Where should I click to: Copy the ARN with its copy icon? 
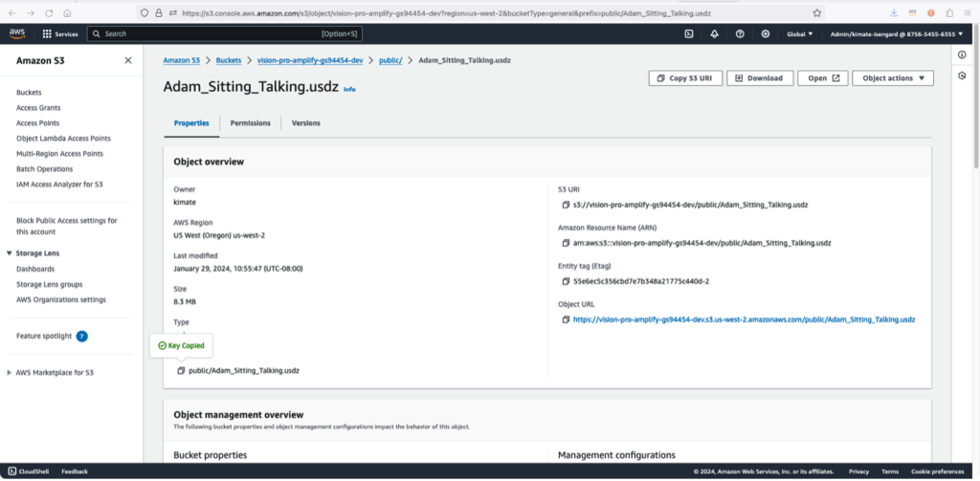tap(566, 243)
